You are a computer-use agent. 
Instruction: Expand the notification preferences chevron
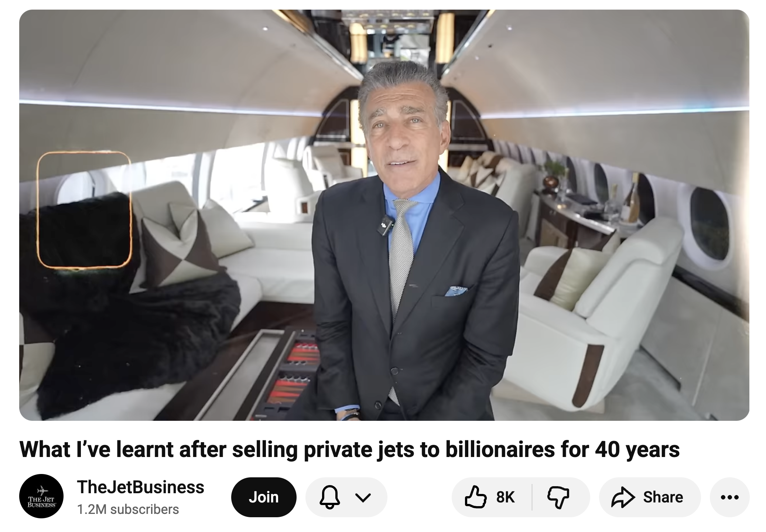click(363, 498)
